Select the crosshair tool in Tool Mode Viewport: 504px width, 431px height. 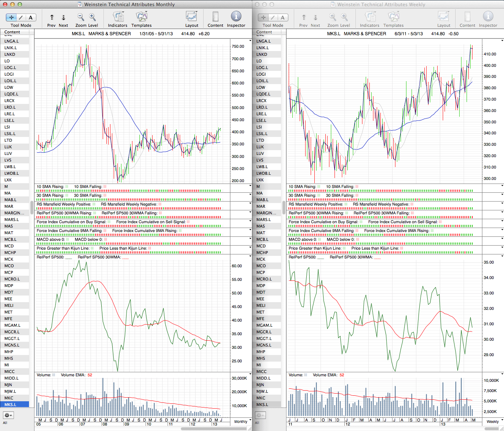pyautogui.click(x=11, y=18)
